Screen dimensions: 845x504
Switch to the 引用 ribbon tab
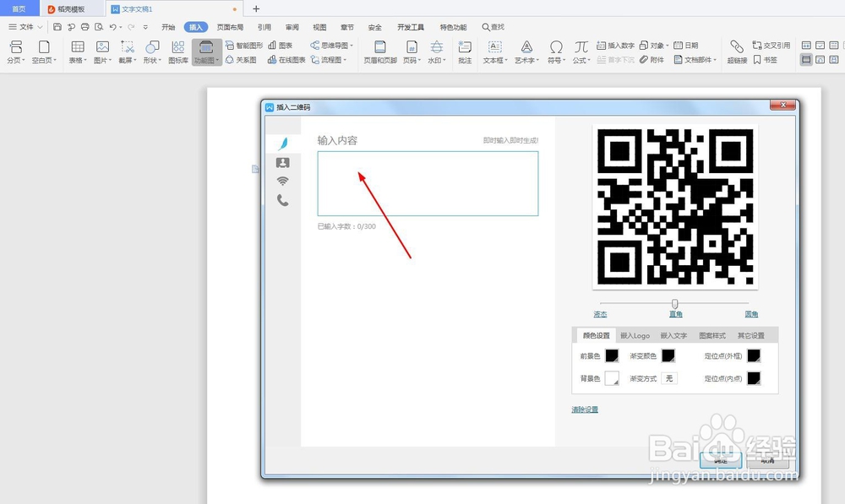click(264, 27)
